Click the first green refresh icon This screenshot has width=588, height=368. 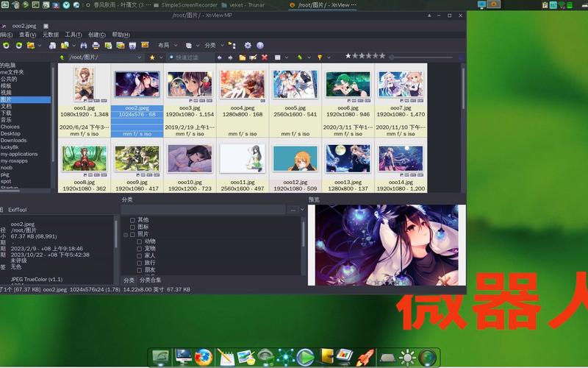(7, 46)
